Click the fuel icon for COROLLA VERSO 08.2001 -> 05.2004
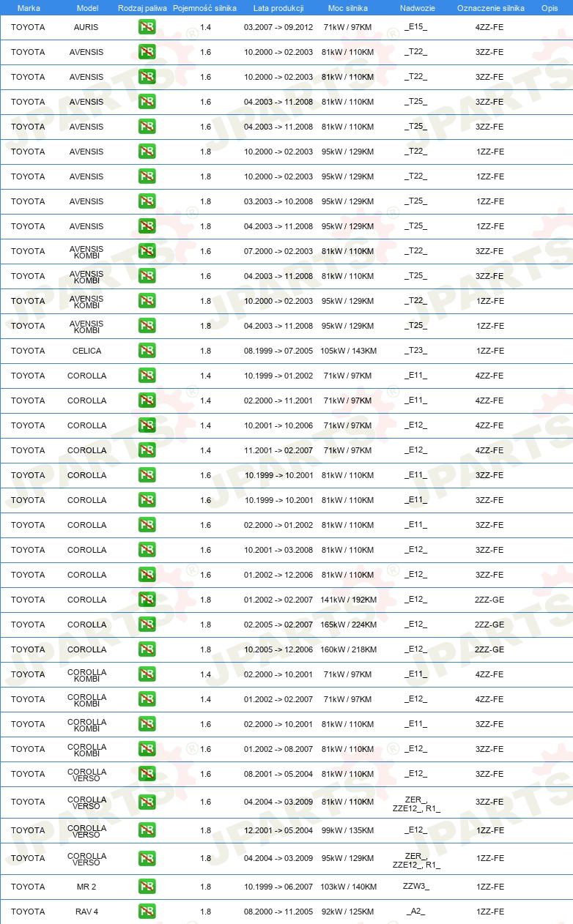This screenshot has height=924, width=573. coord(147,774)
